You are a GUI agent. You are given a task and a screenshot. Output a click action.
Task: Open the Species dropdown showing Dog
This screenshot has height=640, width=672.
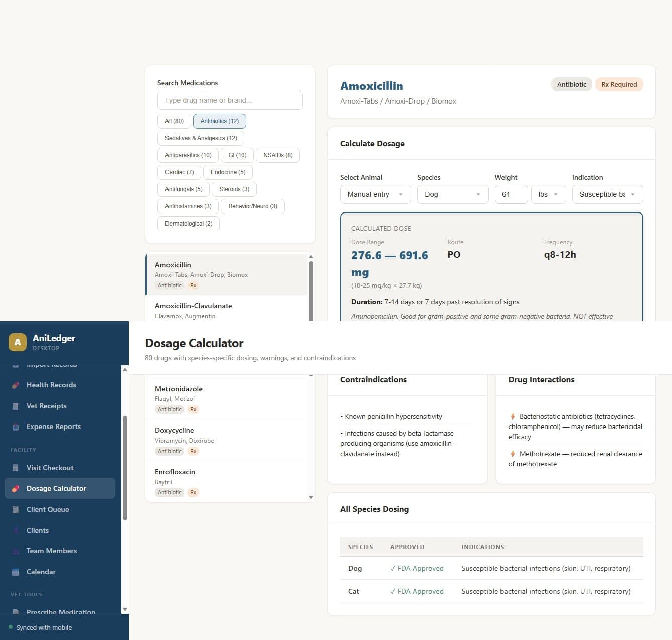pos(452,194)
